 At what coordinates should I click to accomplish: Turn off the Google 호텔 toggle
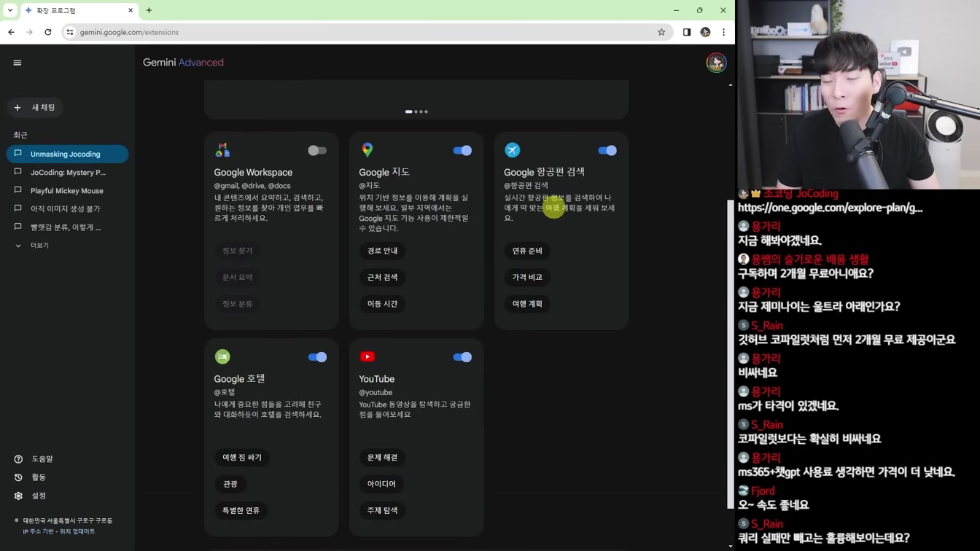click(317, 357)
